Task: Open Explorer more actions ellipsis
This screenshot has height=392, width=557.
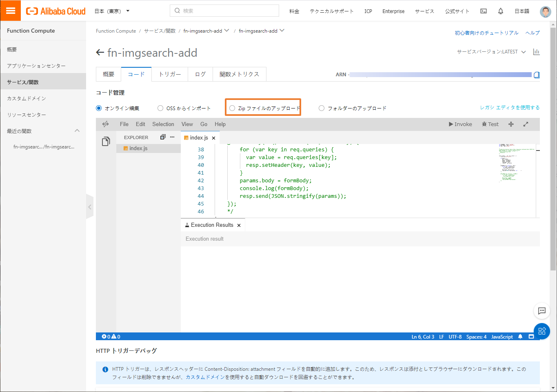Action: click(x=172, y=137)
